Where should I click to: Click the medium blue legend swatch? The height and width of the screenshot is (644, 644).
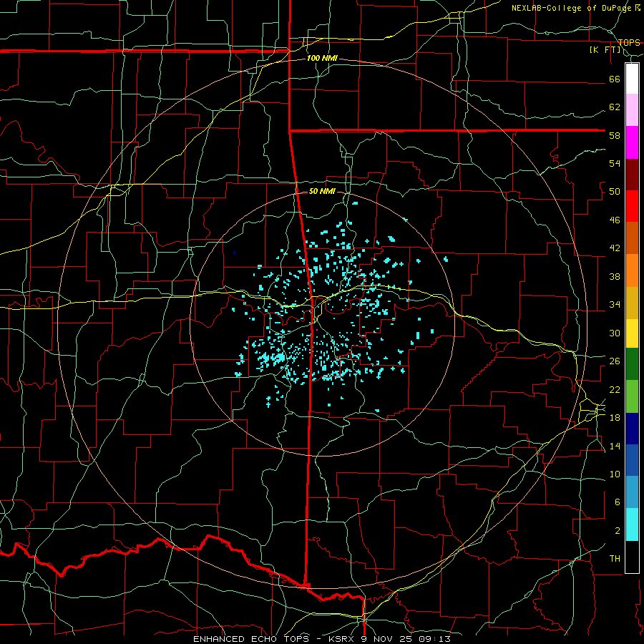point(632,460)
